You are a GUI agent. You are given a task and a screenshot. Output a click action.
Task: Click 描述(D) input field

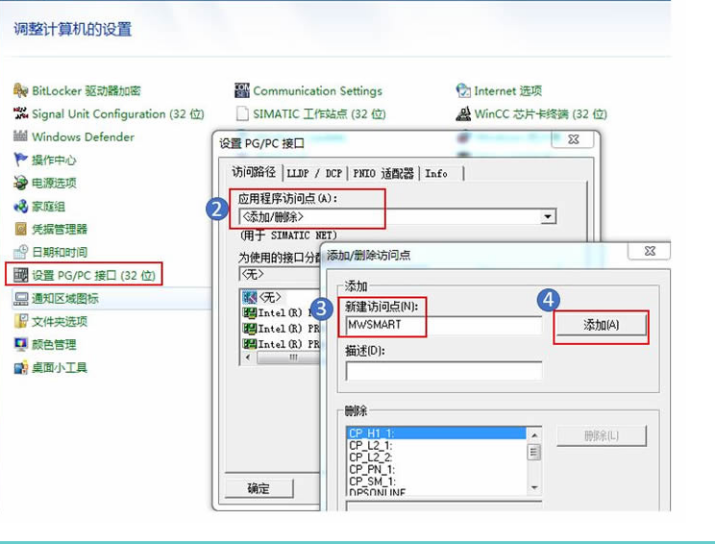(443, 370)
